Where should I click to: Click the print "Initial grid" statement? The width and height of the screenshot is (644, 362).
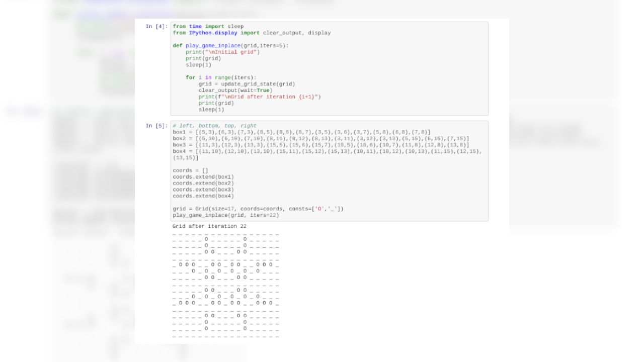click(x=222, y=52)
